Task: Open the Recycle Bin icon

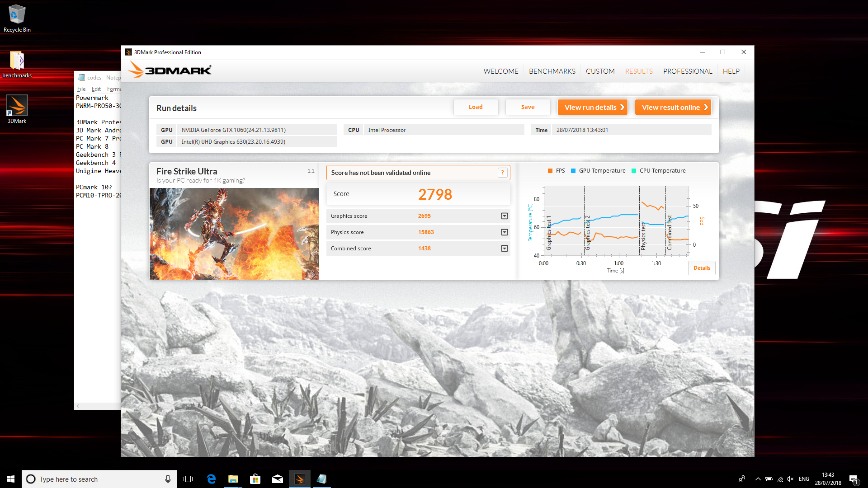Action: tap(17, 14)
